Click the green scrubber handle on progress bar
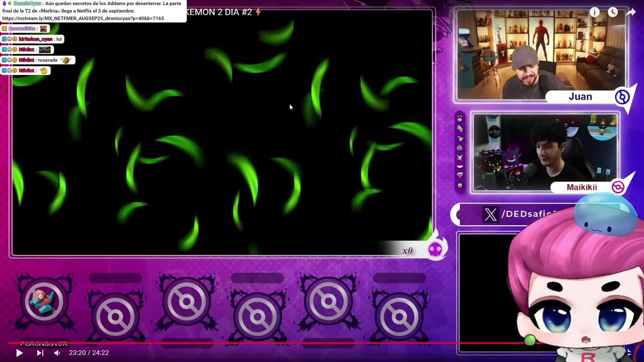 point(529,341)
